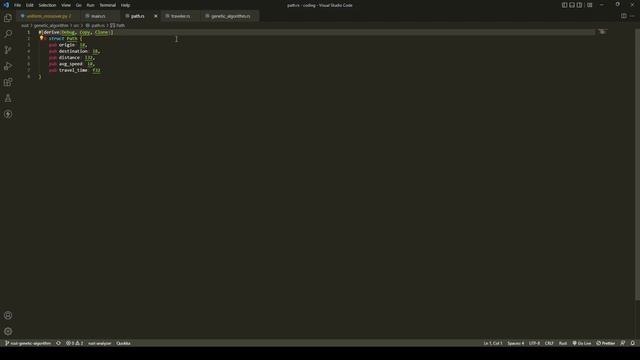Click the 'destination' field on line 4

point(73,51)
